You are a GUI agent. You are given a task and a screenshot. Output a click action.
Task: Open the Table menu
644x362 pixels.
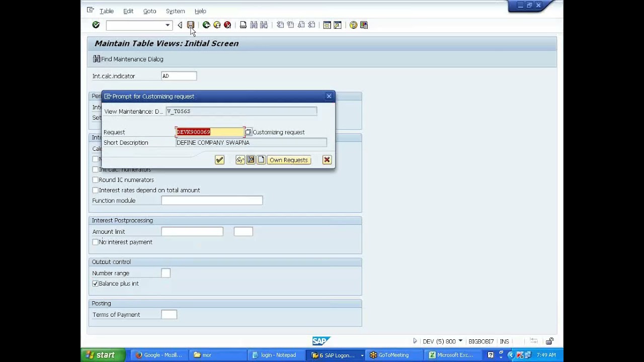coord(106,11)
